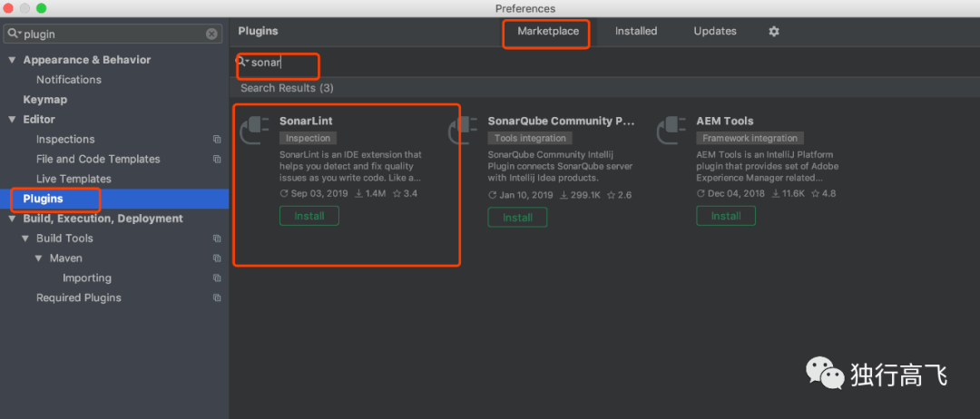Open the plugins gear settings menu
This screenshot has height=419, width=980.
tap(774, 31)
